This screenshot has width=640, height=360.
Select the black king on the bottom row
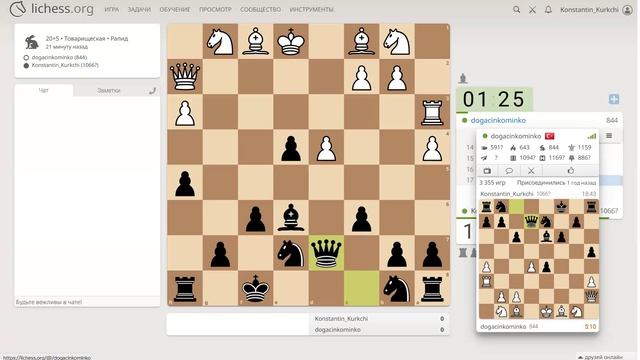[256, 288]
